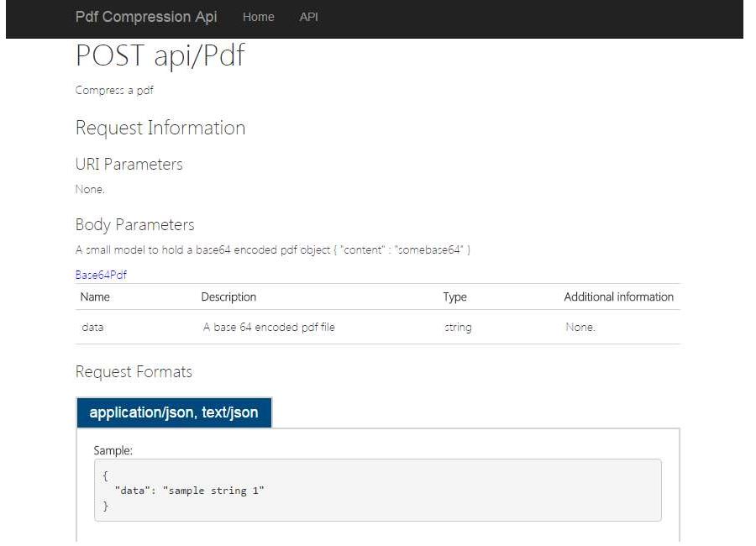Image resolution: width=756 pixels, height=546 pixels.
Task: Click the 'Compress a pdf' description text
Action: coord(114,90)
